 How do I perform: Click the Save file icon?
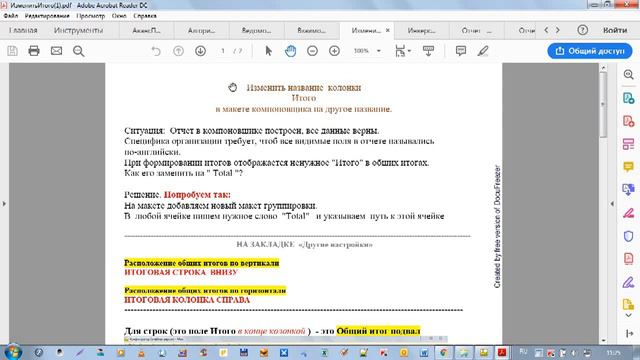pyautogui.click(x=12, y=51)
